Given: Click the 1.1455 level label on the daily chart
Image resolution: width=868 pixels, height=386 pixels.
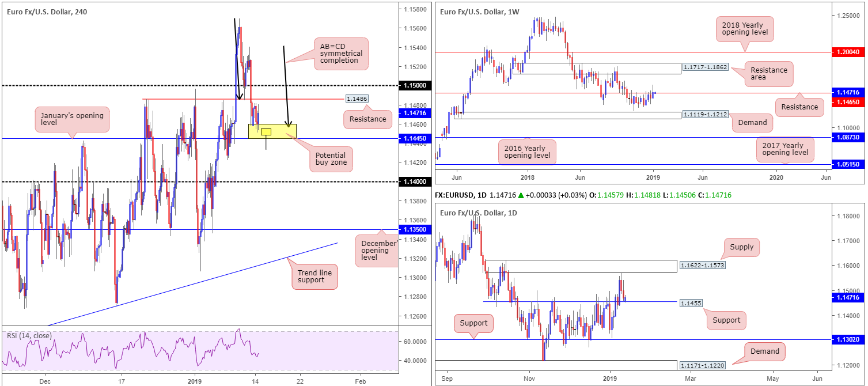Looking at the screenshot, I should coord(691,302).
